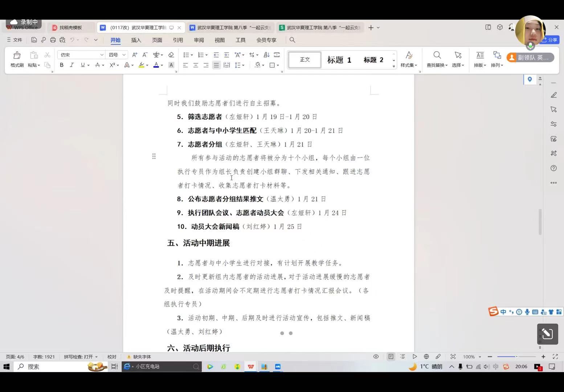Switch to the 插入 (Insert) ribbon tab
Viewport: 564px width, 392px height.
pyautogui.click(x=136, y=40)
